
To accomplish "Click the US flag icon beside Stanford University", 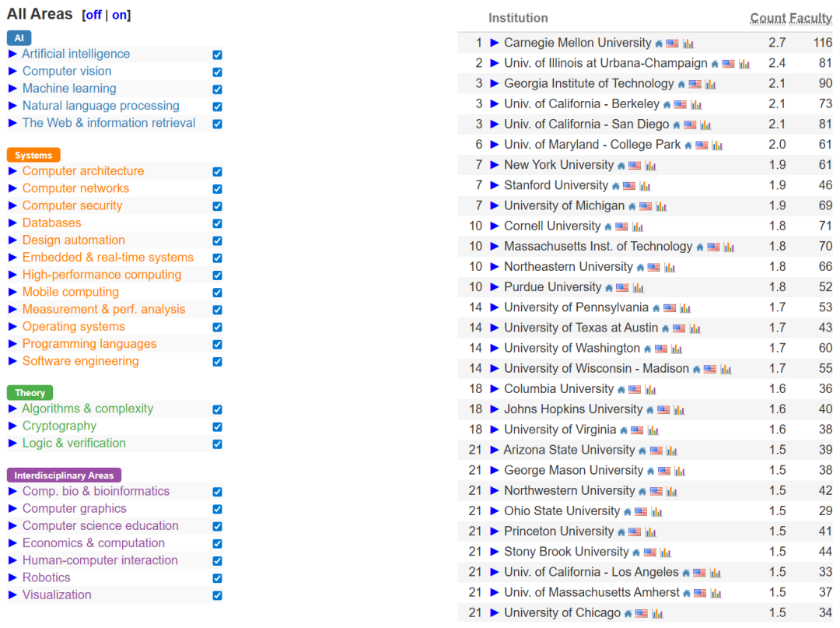I will coord(630,185).
